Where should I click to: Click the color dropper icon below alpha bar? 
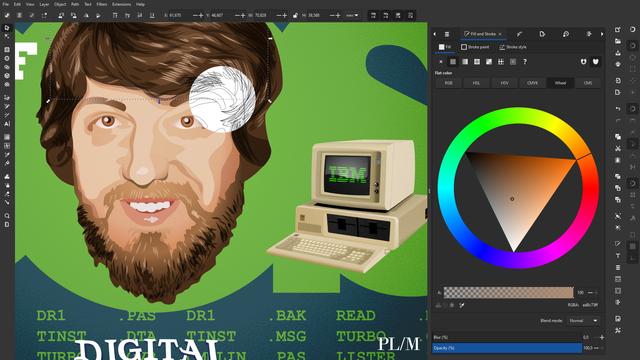point(462,305)
